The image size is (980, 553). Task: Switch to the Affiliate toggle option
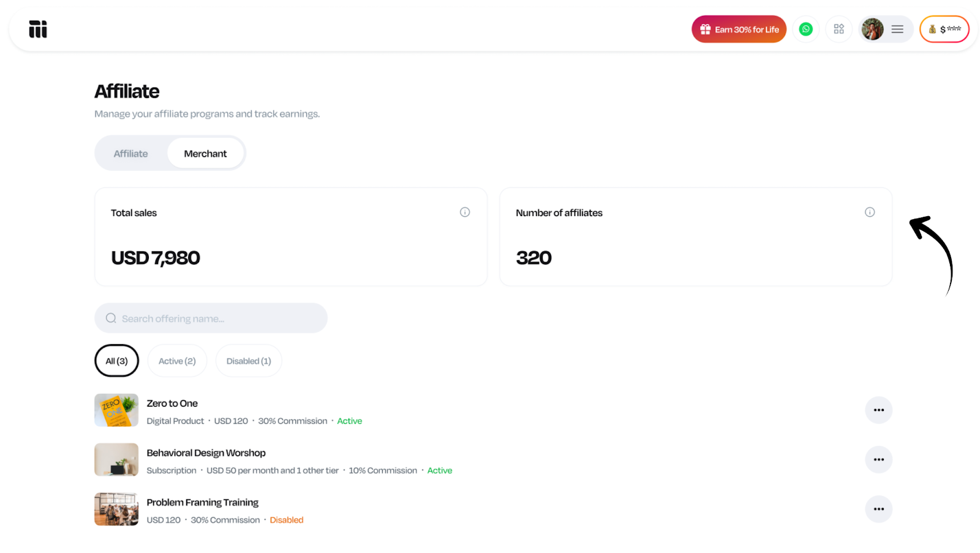coord(130,154)
